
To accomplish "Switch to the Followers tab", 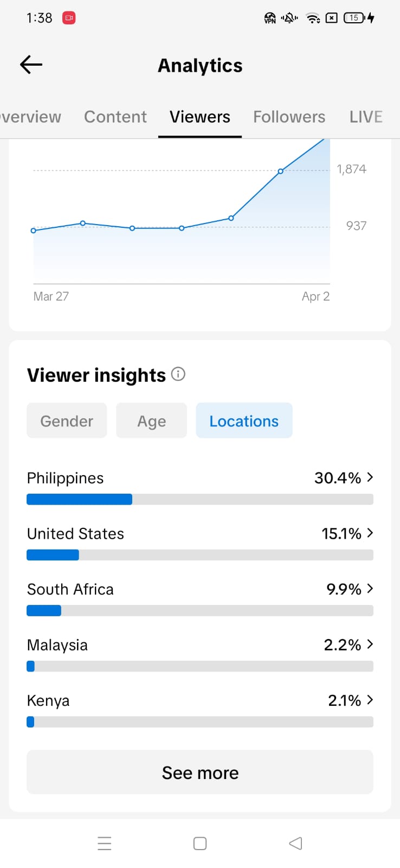I will 289,117.
